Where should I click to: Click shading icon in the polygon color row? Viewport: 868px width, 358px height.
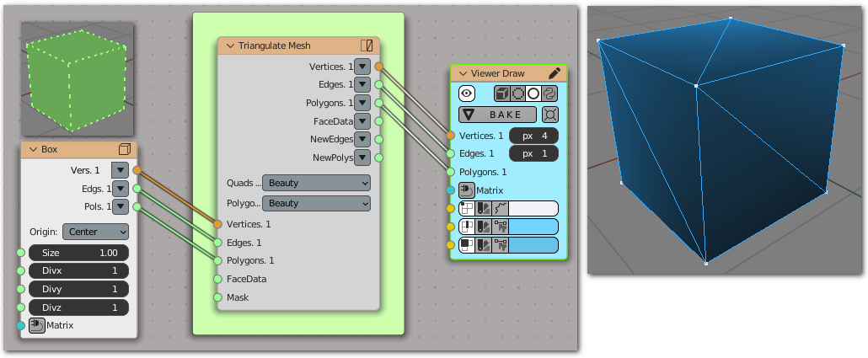tap(484, 245)
